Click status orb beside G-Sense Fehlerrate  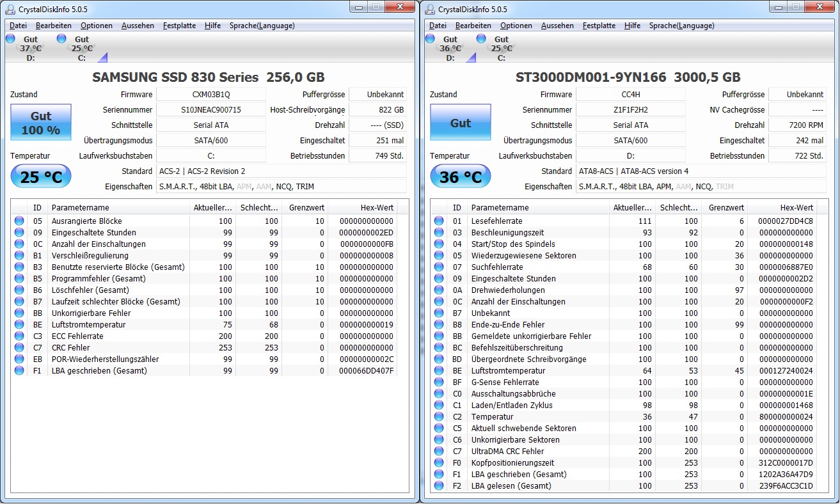click(x=439, y=382)
